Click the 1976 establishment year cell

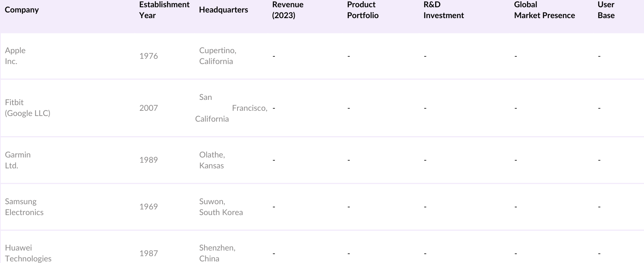tap(149, 56)
